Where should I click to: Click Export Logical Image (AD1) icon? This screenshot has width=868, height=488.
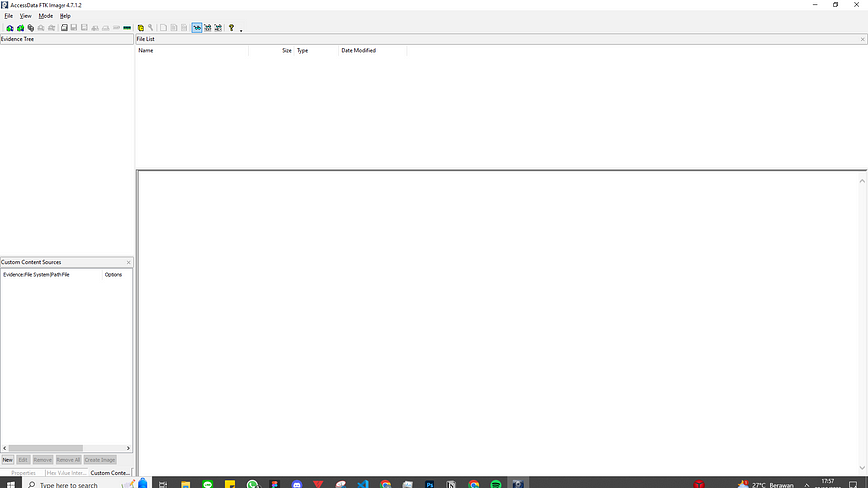click(x=84, y=28)
